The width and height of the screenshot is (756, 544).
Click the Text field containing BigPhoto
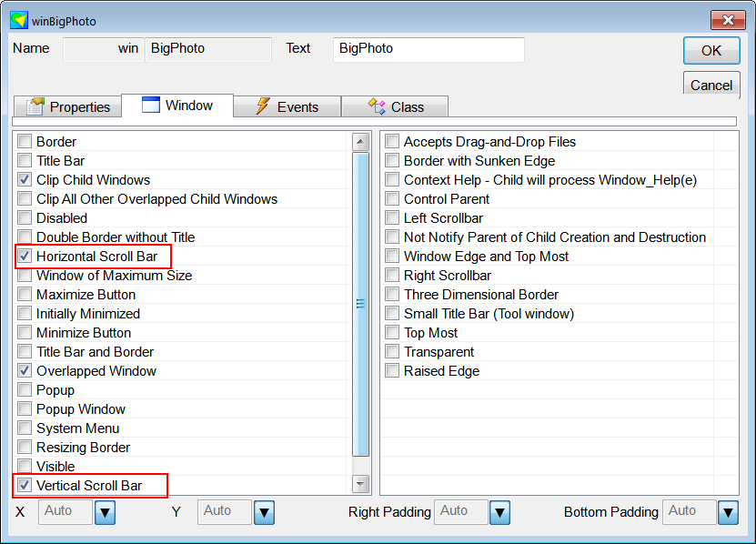pos(428,50)
